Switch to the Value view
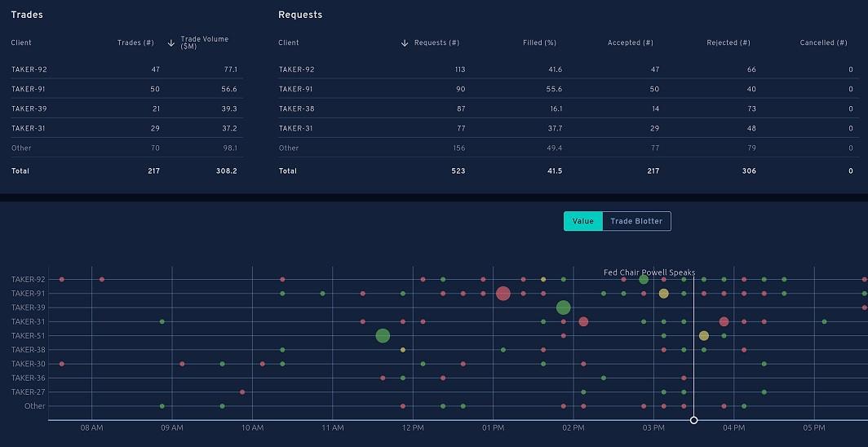Image resolution: width=868 pixels, height=447 pixels. click(x=583, y=221)
